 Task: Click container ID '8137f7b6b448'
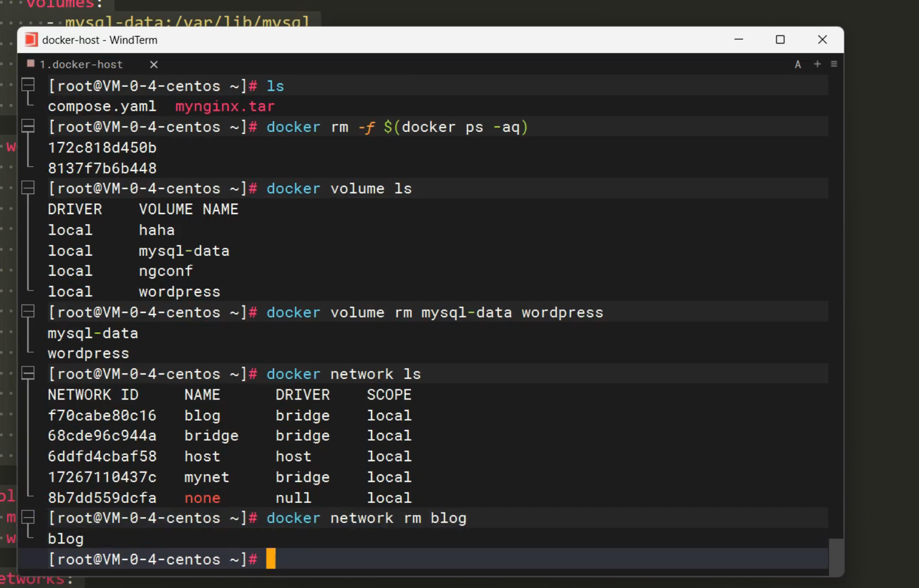click(102, 168)
